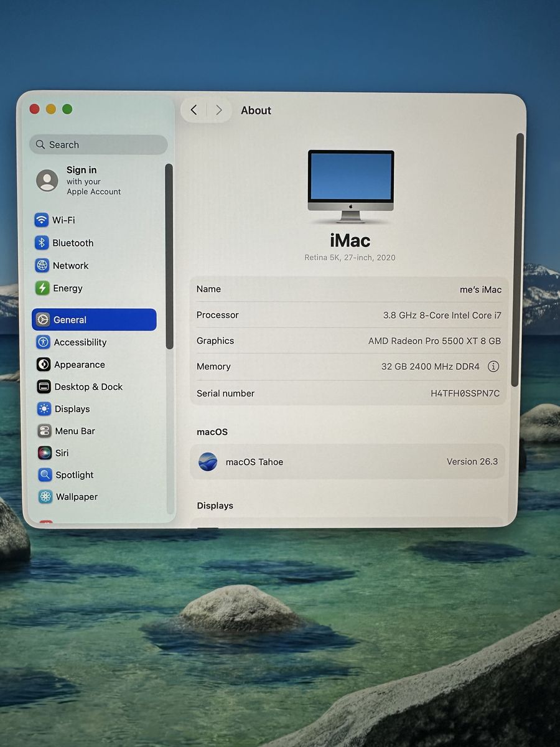The height and width of the screenshot is (747, 560).
Task: Click the macOS Tahoe version row
Action: pyautogui.click(x=348, y=462)
